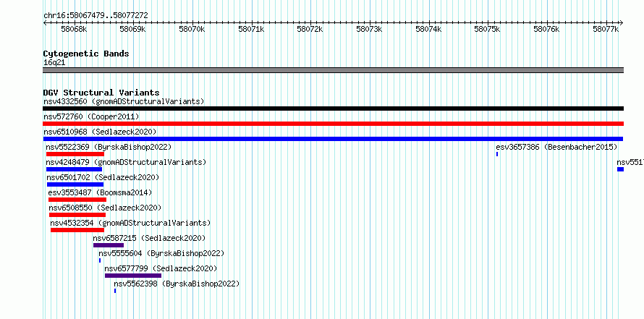Viewport: 644px width, 319px height.
Task: Open the nsv4248479 gnomADStructuralVariants label
Action: [x=126, y=162]
